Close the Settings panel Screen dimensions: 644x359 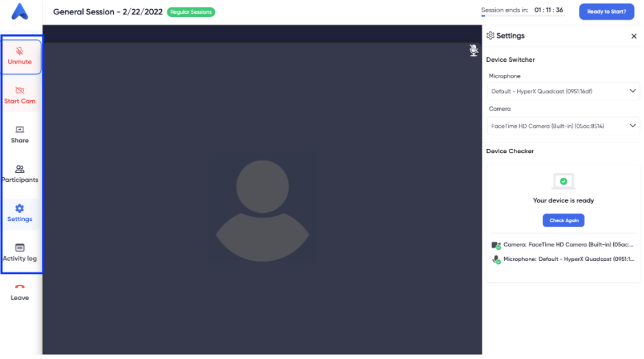(634, 36)
